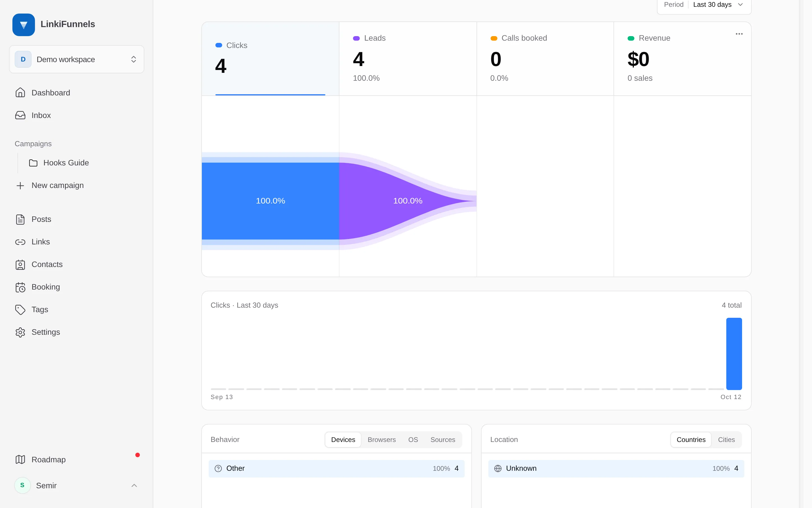Open the Hooks Guide campaign
Viewport: 812px width, 508px height.
pos(66,163)
